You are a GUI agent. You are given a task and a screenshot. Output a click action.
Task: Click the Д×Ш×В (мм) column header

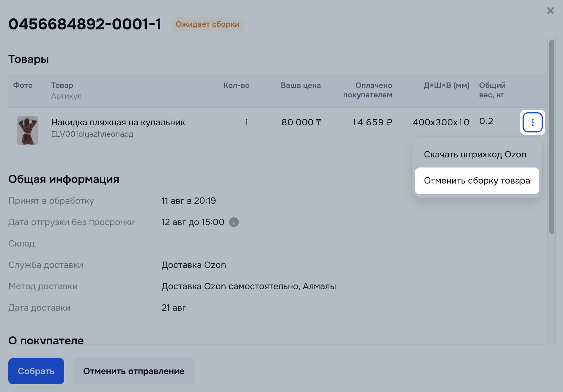click(x=446, y=86)
